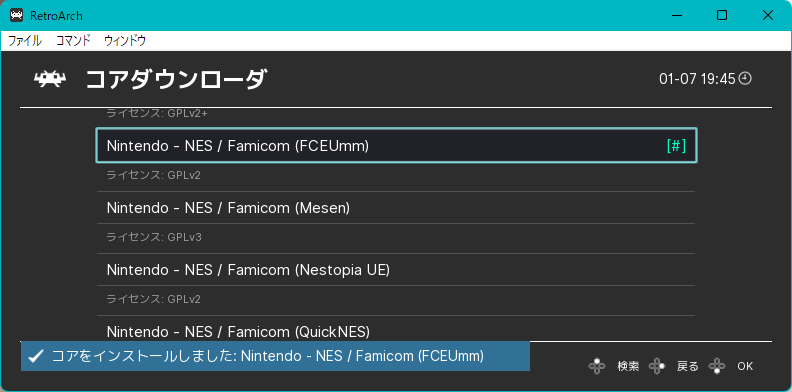Screen dimensions: 792x392
Task: Click the OK label in footer
Action: [x=745, y=366]
